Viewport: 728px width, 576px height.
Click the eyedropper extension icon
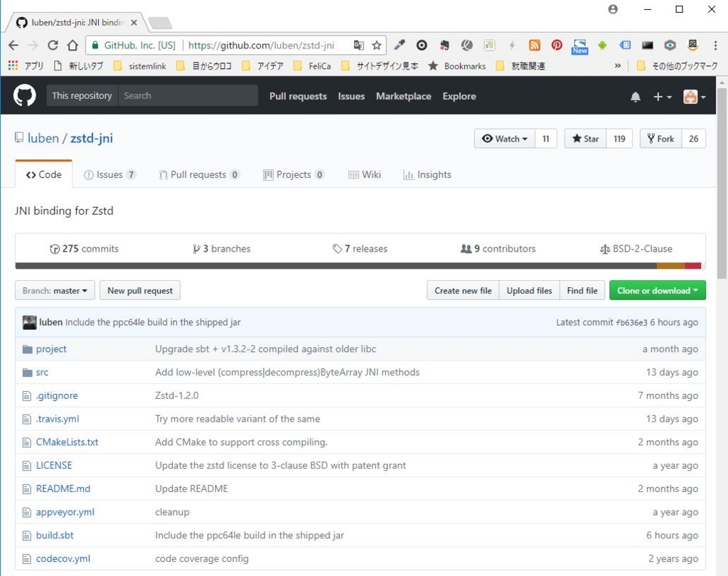[x=400, y=45]
